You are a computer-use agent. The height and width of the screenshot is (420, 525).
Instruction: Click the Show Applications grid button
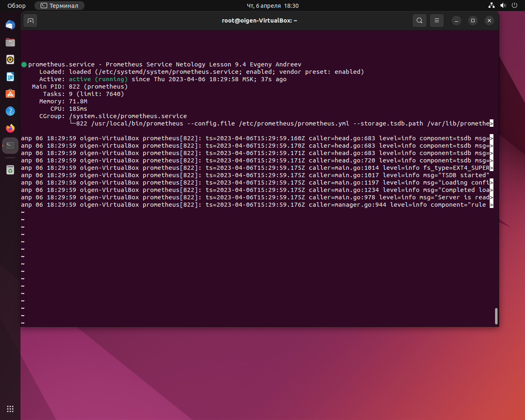pos(10,409)
